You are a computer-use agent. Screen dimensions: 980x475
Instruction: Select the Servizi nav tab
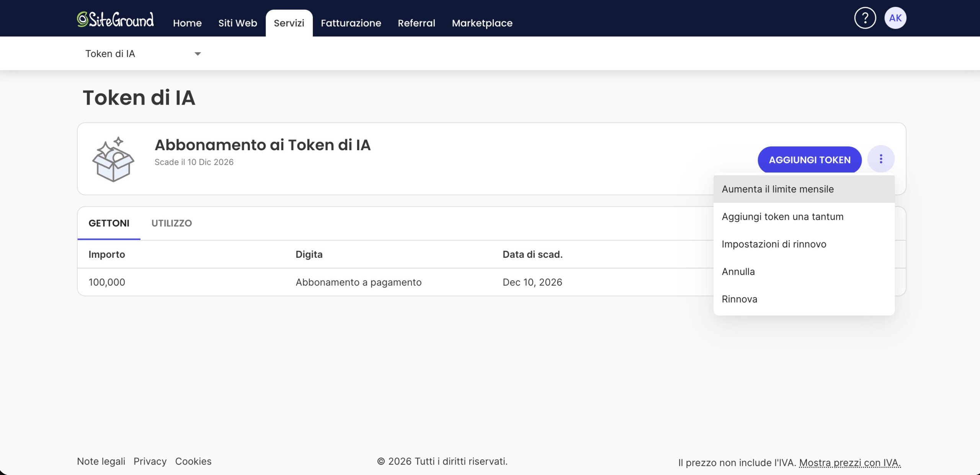pos(289,23)
